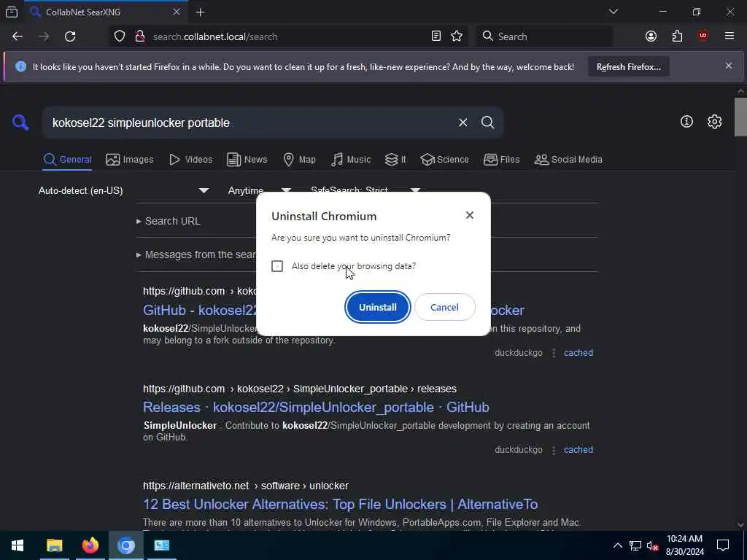Open cached link of Releases result
Screen dimensions: 747x560
point(578,450)
